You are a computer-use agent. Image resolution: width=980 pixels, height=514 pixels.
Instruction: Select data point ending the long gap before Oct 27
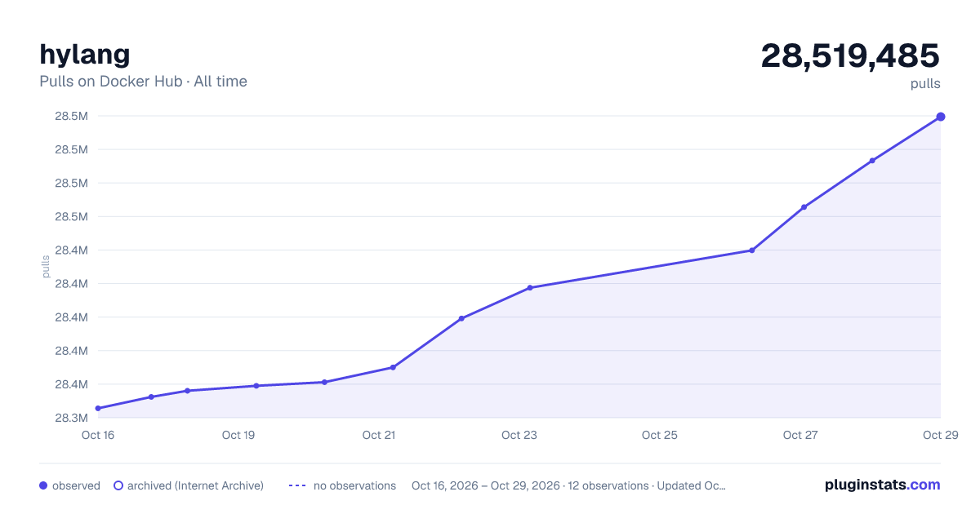pyautogui.click(x=751, y=250)
